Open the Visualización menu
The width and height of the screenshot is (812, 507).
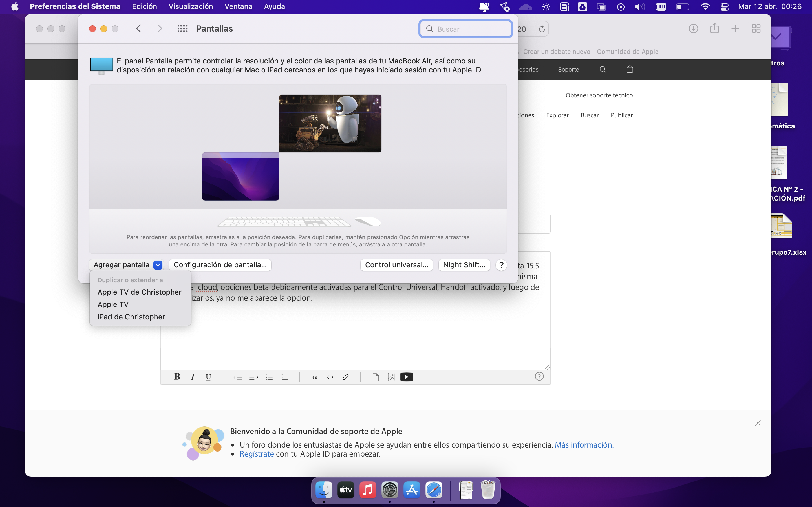(x=190, y=6)
